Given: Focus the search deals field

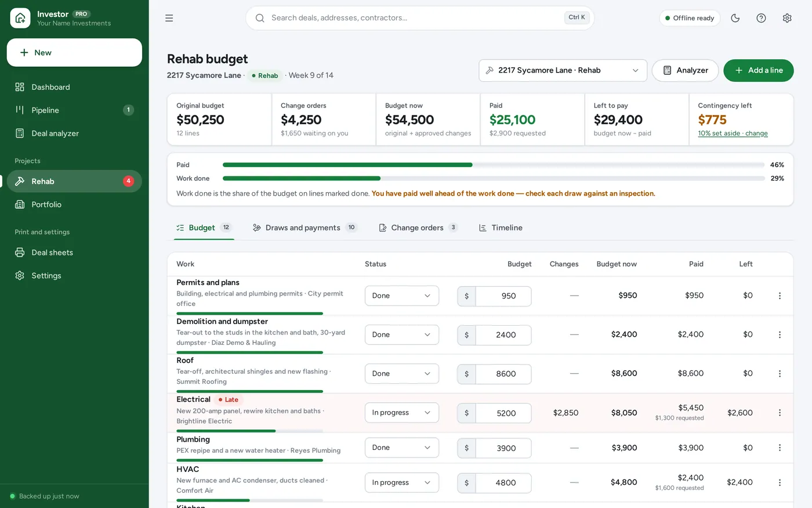Looking at the screenshot, I should pyautogui.click(x=420, y=18).
